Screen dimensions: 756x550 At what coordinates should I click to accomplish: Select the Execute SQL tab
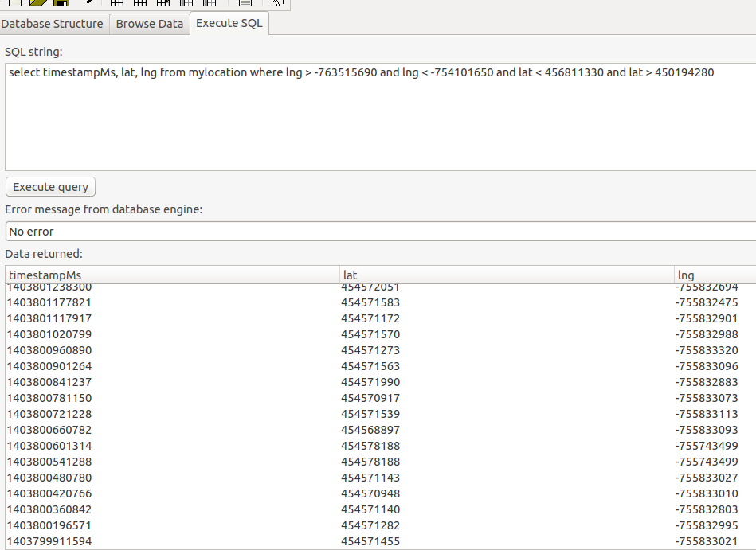tap(229, 24)
